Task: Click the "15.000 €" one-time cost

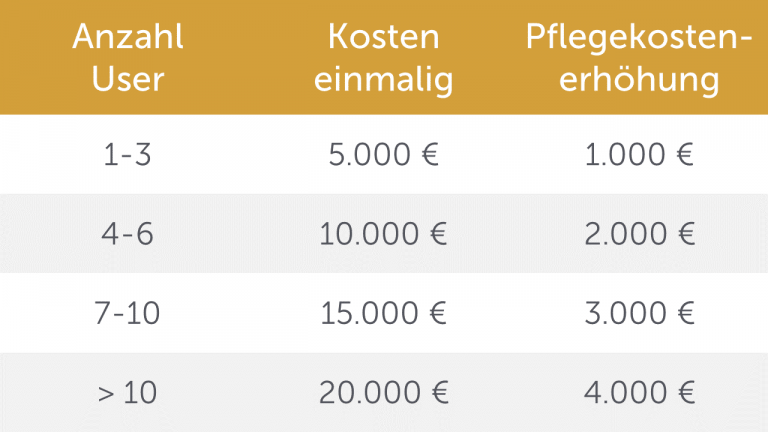Action: click(x=384, y=313)
